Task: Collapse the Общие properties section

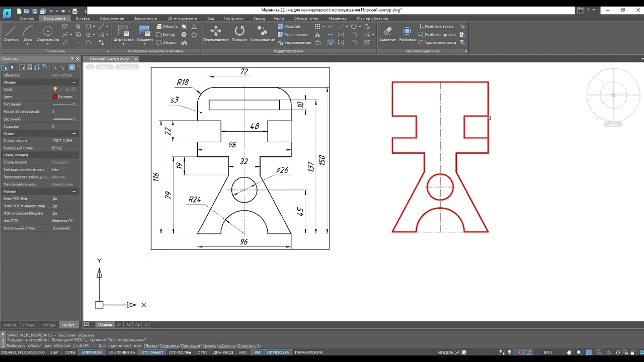Action: point(74,82)
